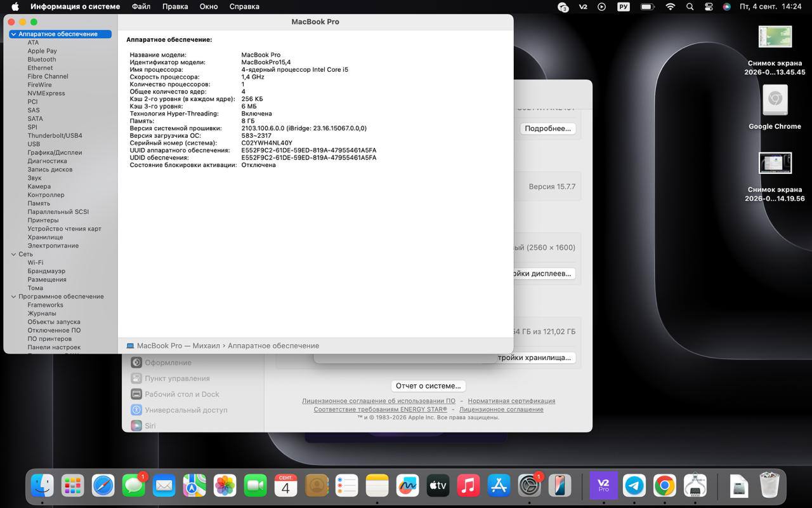Open Music app in the Dock
The width and height of the screenshot is (812, 508).
point(469,486)
